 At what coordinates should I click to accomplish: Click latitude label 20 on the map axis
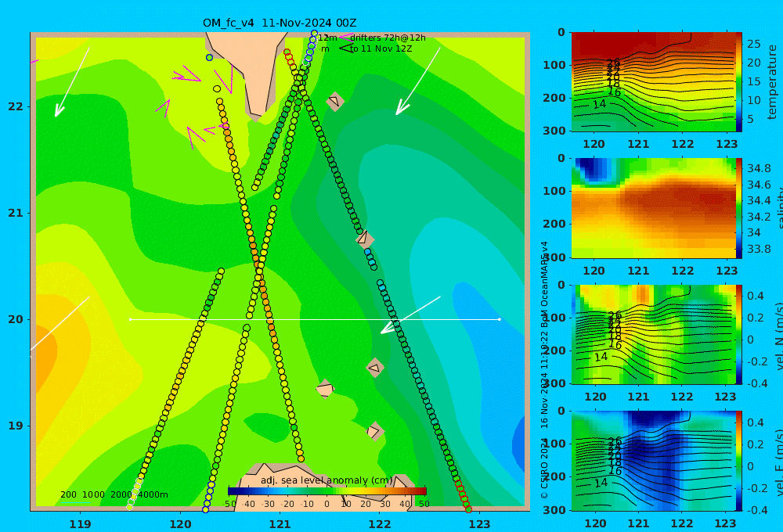16,319
